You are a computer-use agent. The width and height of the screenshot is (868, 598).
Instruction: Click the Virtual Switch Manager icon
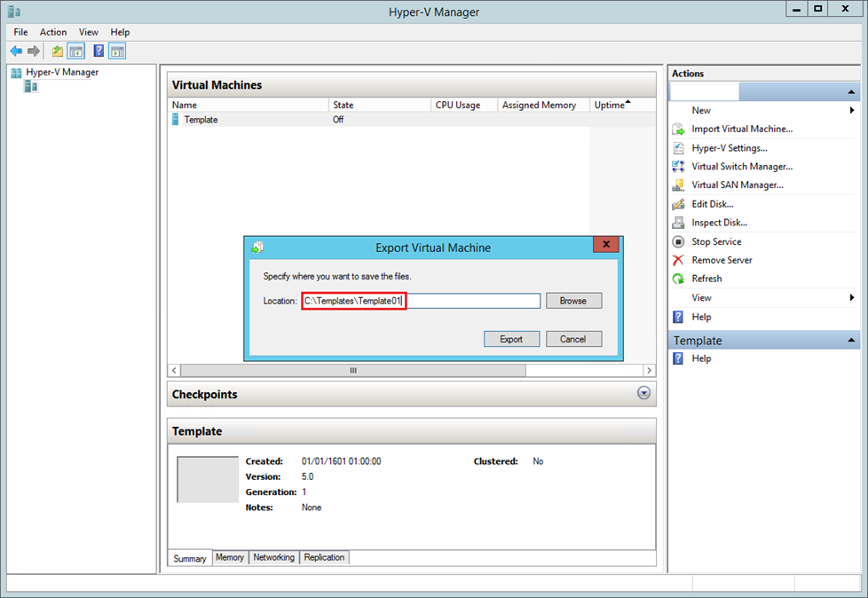pos(678,166)
